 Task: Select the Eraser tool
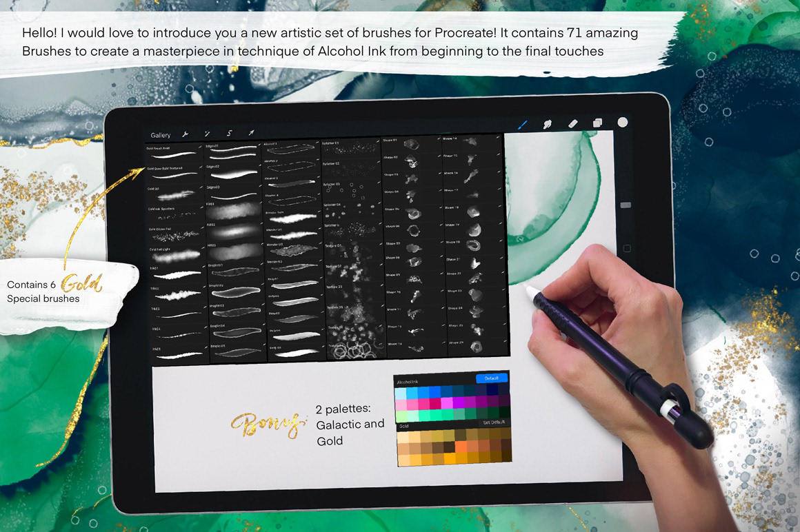pos(572,123)
